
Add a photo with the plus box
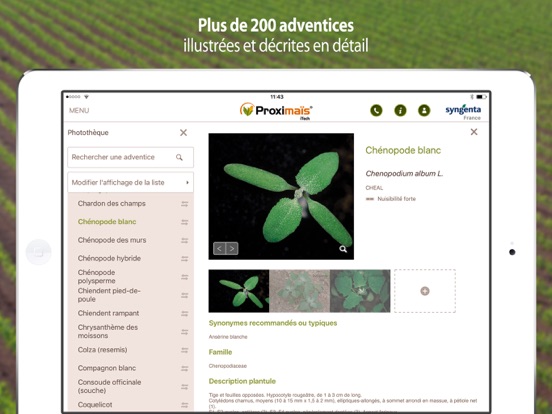(x=425, y=291)
